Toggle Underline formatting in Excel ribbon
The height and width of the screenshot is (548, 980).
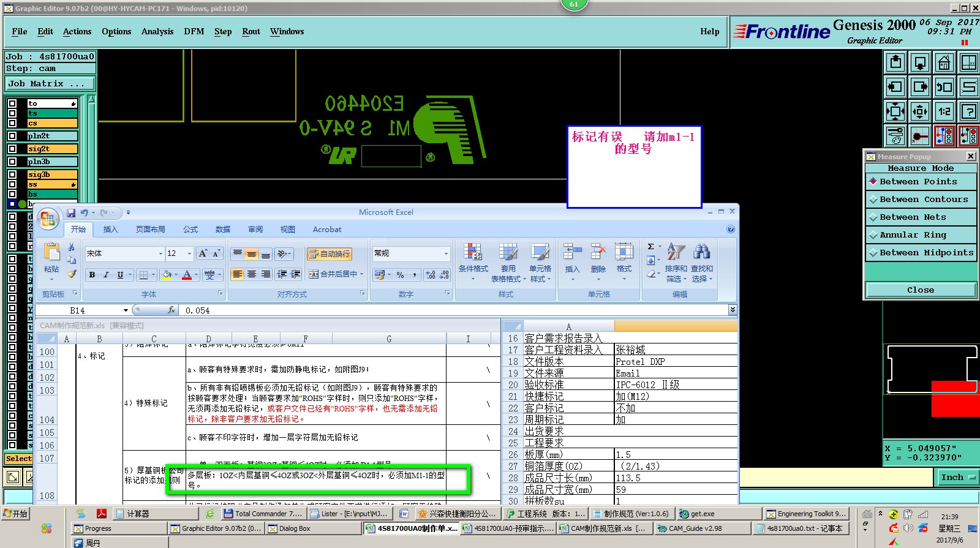click(120, 275)
